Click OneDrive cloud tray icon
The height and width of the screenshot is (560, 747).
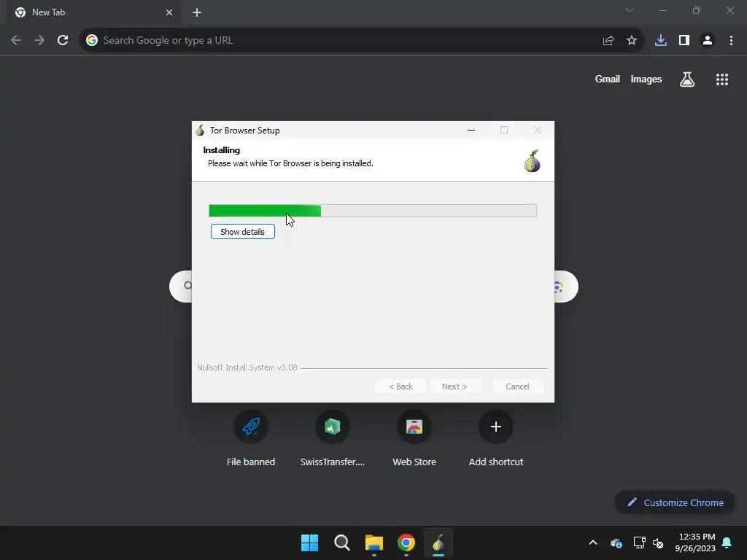(616, 542)
